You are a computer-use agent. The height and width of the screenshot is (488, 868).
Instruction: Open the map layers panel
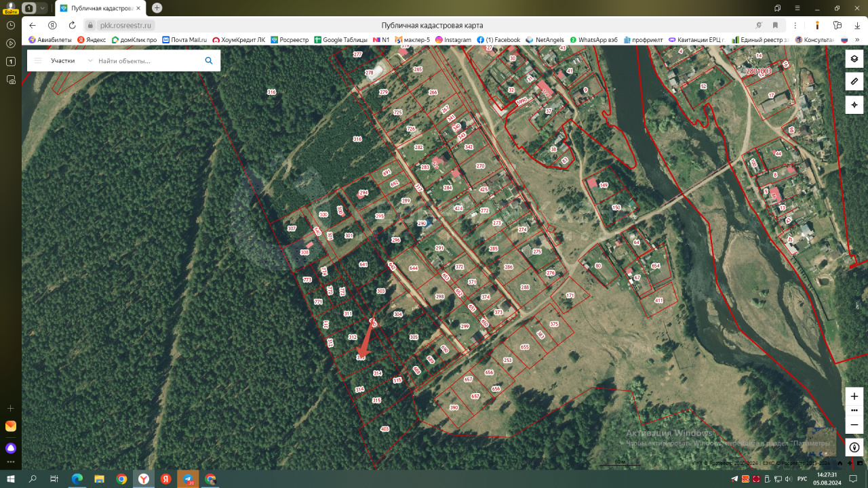854,59
